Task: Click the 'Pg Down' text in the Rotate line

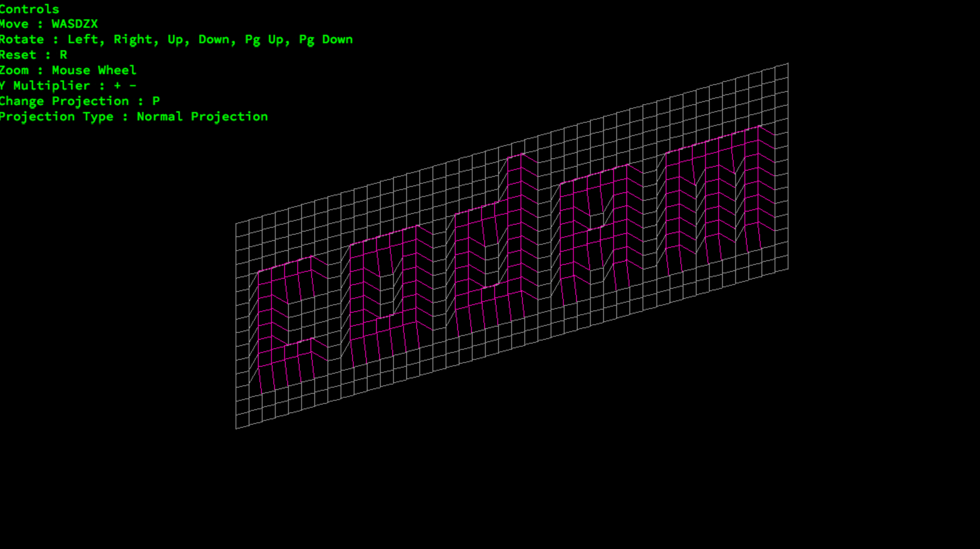Action: coord(326,39)
